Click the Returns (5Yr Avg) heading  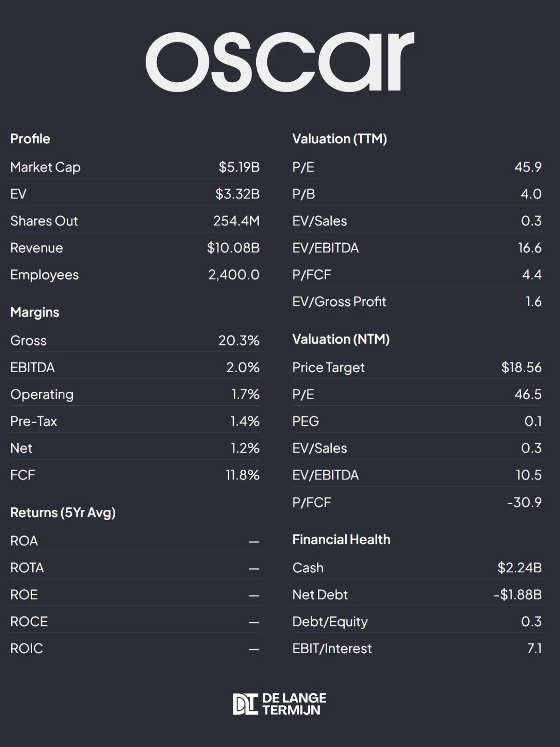(x=63, y=513)
